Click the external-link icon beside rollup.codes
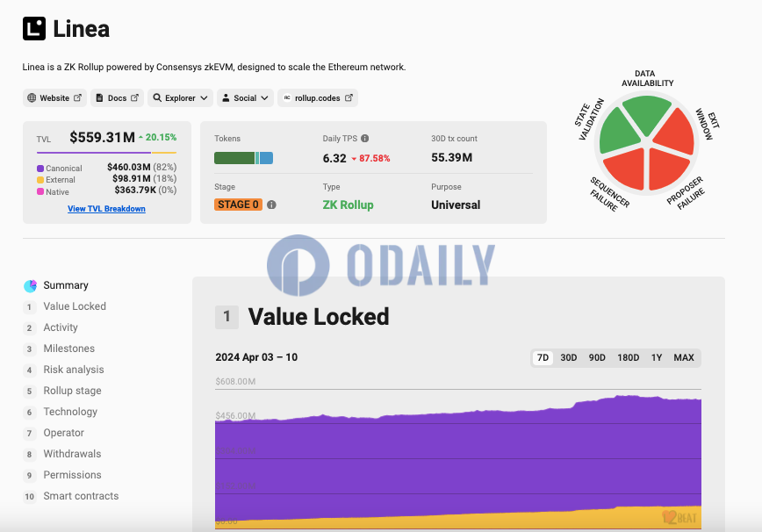Screen dimensions: 762x532 tap(349, 97)
